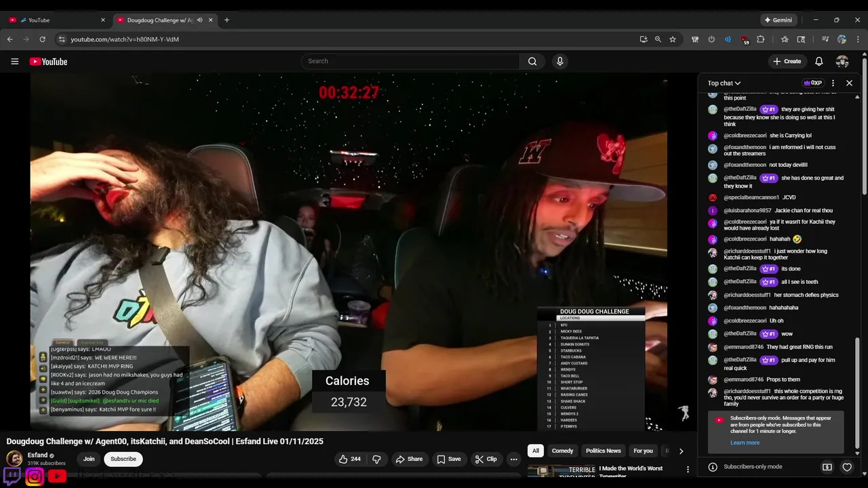Mute the Dougdoug Challenge tab audio
The image size is (868, 488).
(199, 20)
